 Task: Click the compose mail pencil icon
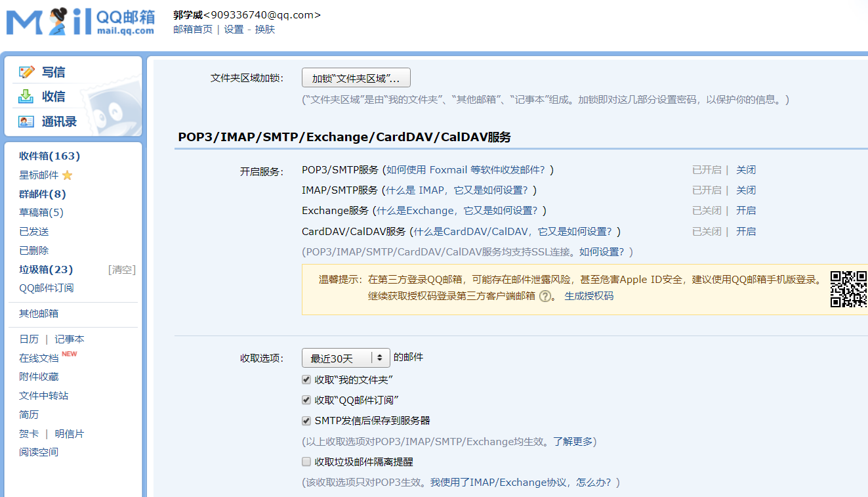point(26,72)
